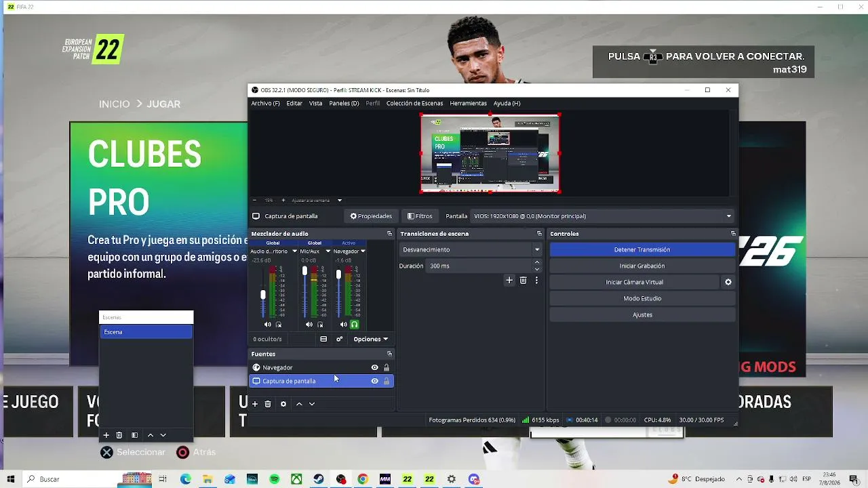Open the Archivo (F) menu
This screenshot has width=868, height=488.
(x=265, y=103)
